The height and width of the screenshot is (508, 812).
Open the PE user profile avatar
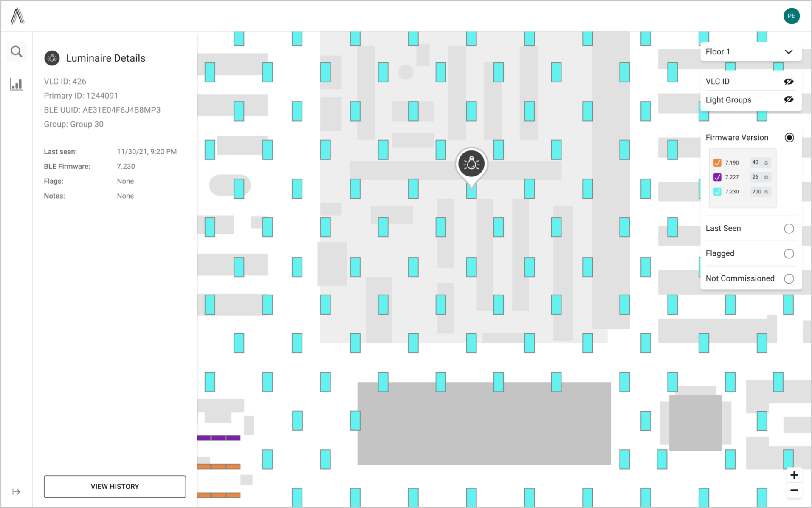(x=791, y=16)
